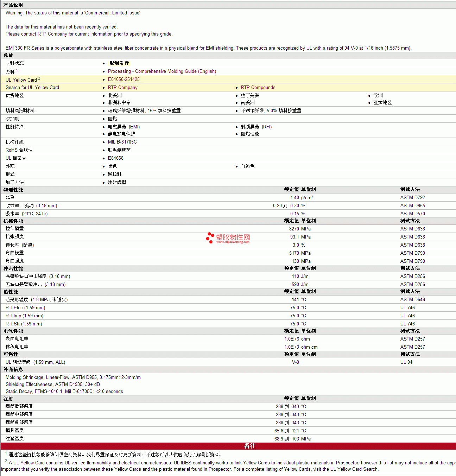
Task: Click the UL 94 test method
Action: pos(406,362)
